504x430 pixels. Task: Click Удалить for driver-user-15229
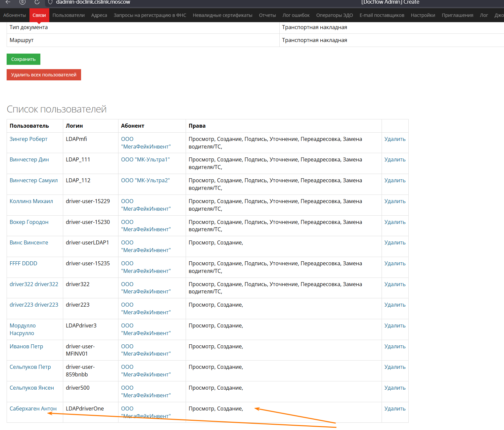[x=395, y=201]
